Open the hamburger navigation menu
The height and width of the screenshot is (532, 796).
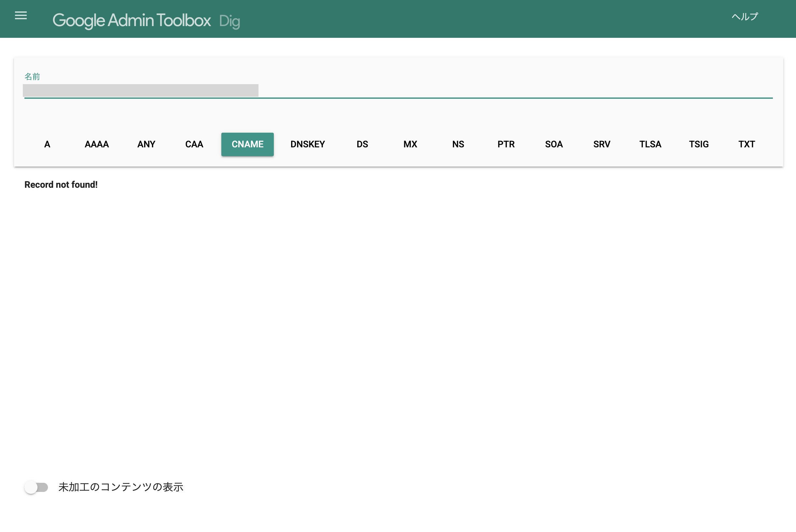point(21,16)
